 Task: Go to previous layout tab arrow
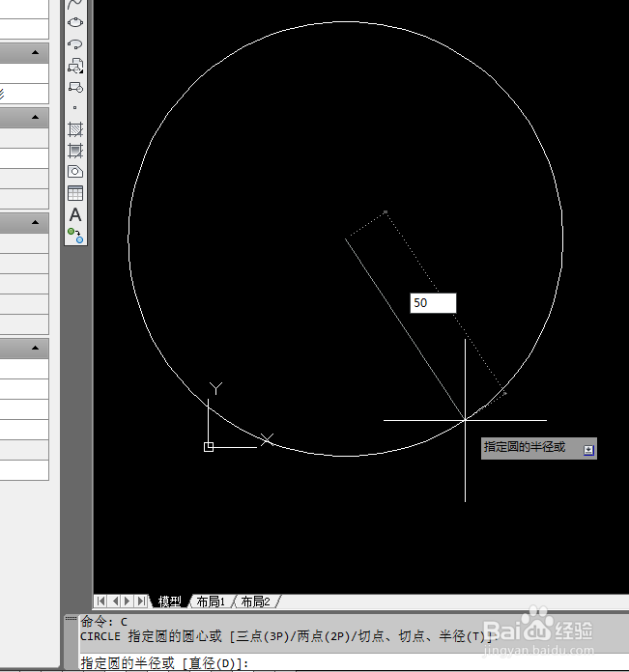point(114,602)
